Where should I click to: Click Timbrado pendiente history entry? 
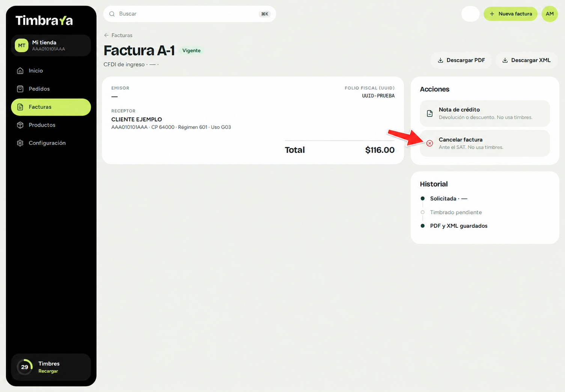456,212
